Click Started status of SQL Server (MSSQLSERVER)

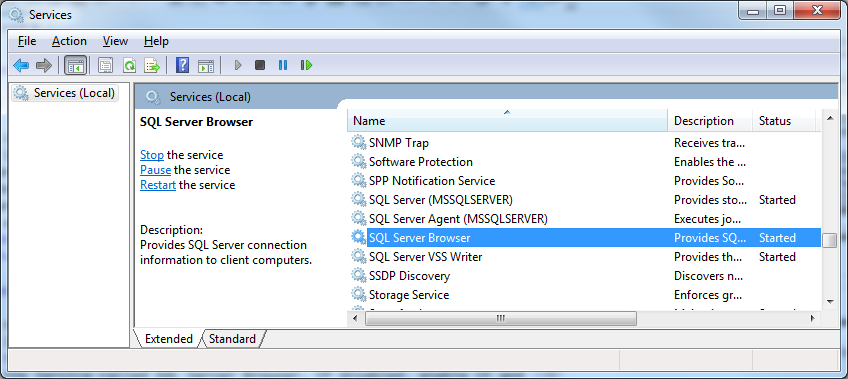pos(777,200)
